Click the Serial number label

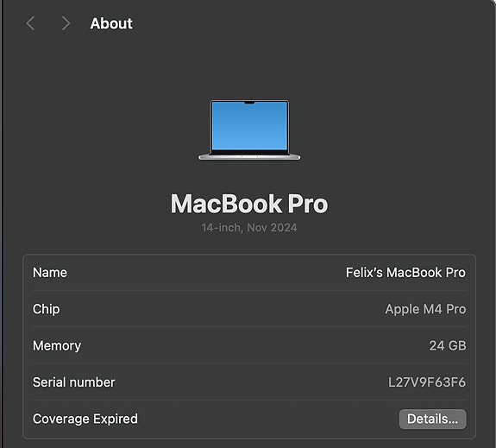click(74, 382)
